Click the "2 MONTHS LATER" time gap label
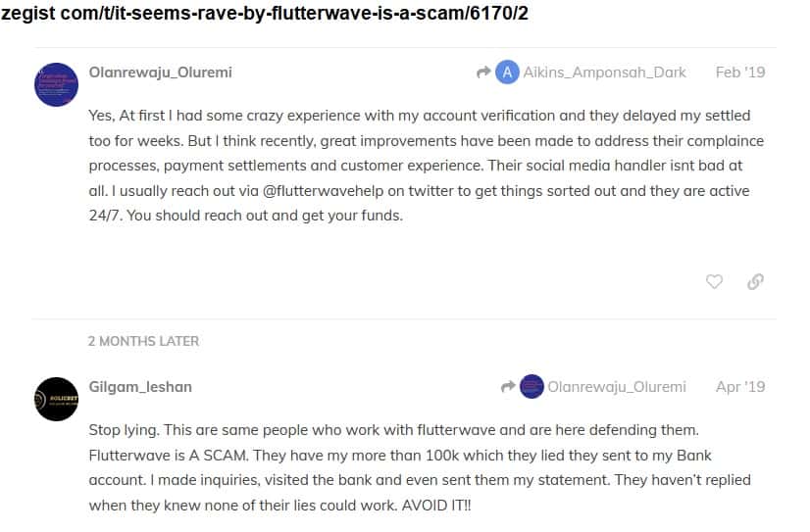Viewport: 810px width, 532px height. [143, 341]
